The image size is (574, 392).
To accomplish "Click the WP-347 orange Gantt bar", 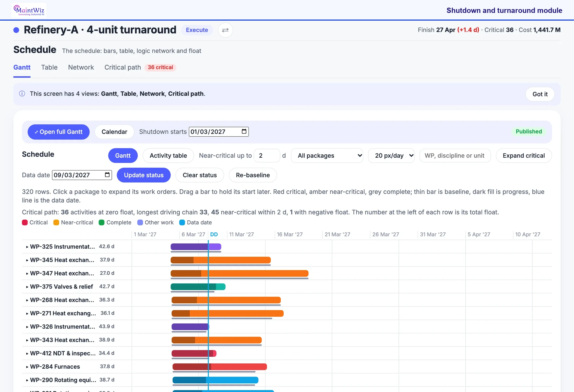I will tap(239, 273).
